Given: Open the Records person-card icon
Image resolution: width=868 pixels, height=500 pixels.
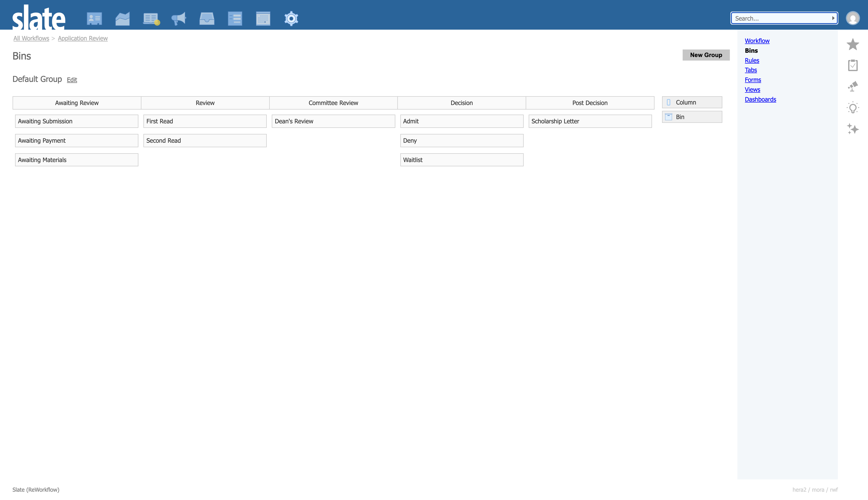Looking at the screenshot, I should click(94, 19).
